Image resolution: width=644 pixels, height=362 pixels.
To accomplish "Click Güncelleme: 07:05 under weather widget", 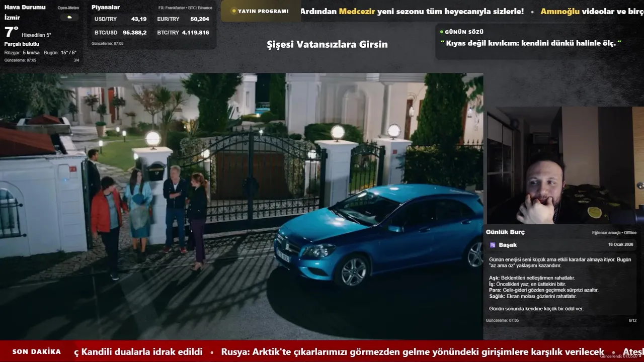I will [20, 60].
